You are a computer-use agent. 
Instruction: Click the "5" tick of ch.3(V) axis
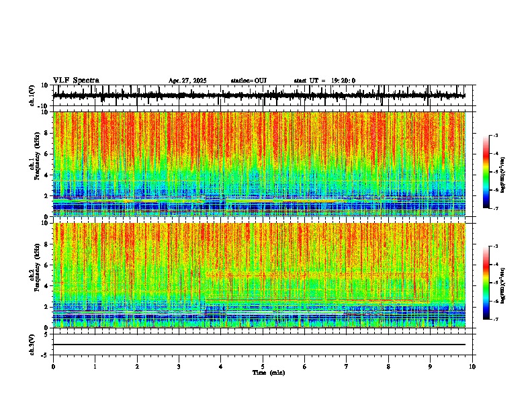pyautogui.click(x=47, y=334)
